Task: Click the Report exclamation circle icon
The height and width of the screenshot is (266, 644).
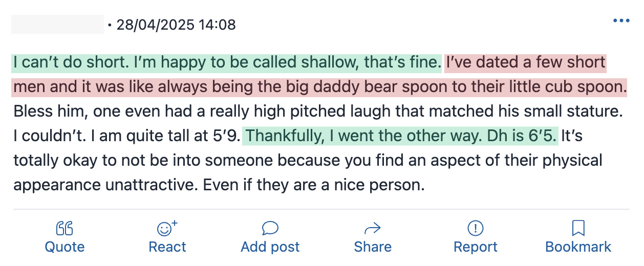Action: [476, 228]
